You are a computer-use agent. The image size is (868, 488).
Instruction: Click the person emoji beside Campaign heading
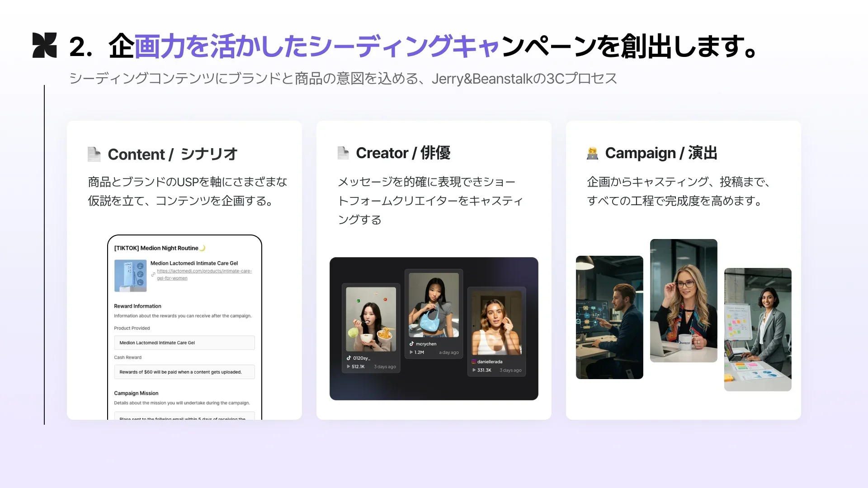coord(592,153)
